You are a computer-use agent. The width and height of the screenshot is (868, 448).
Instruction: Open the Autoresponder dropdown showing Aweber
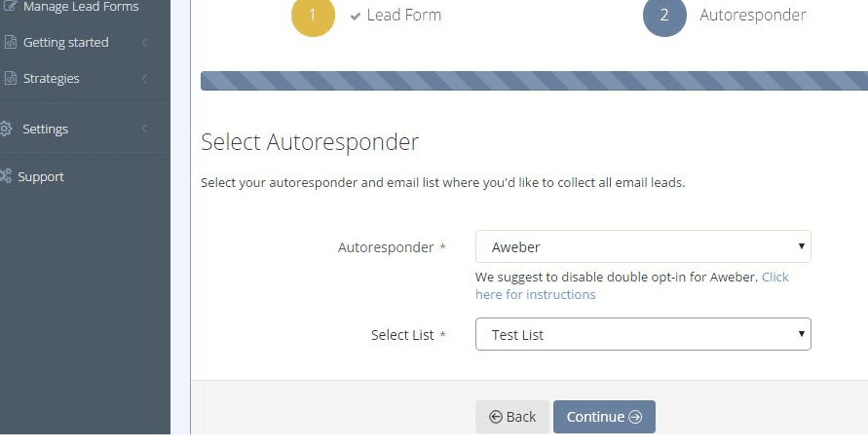pos(643,246)
